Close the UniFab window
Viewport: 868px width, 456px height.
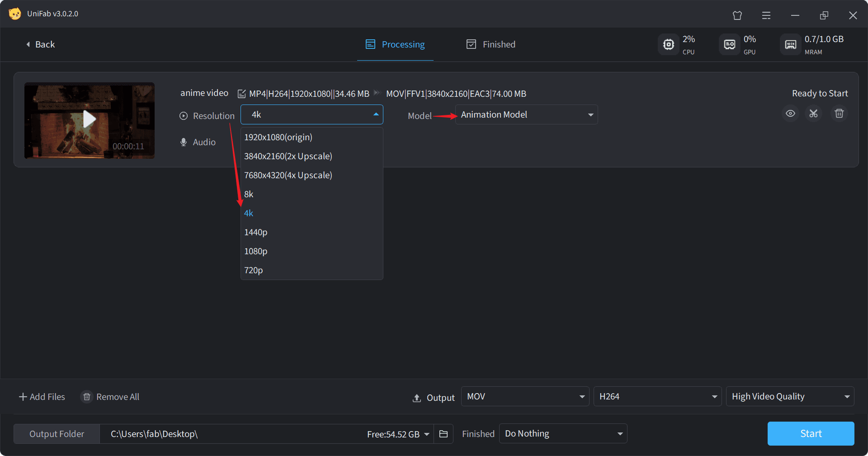coord(853,15)
